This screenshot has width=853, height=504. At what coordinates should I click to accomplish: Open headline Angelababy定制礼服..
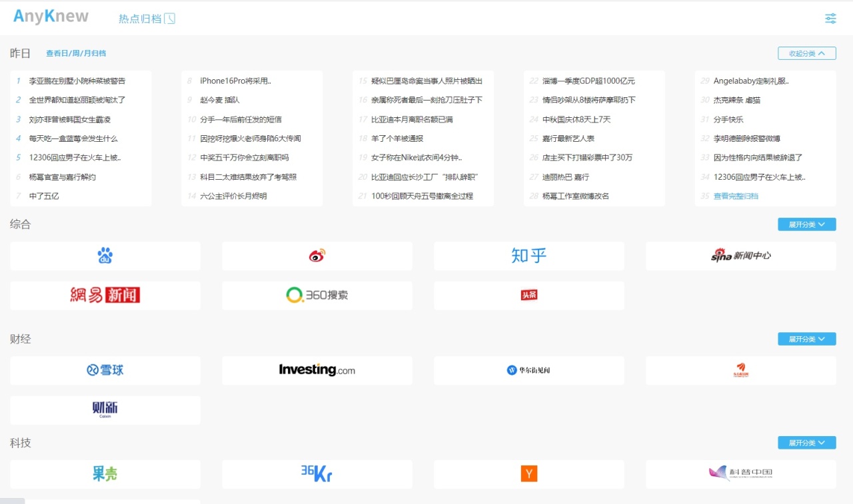click(751, 81)
